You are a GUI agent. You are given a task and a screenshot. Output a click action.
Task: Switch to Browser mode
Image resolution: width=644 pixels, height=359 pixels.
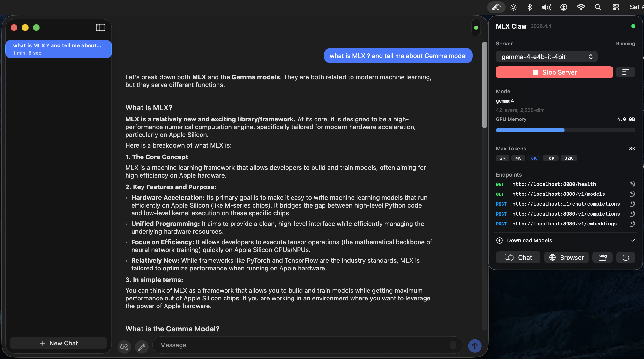pyautogui.click(x=566, y=257)
